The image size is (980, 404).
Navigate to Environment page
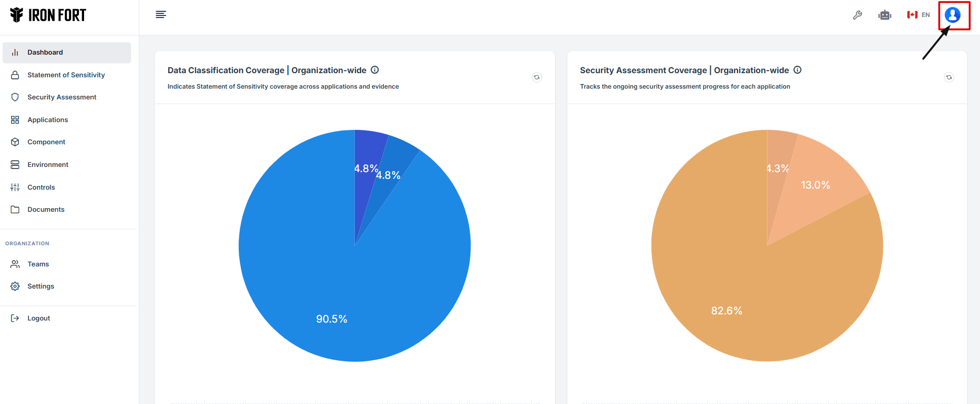[47, 165]
